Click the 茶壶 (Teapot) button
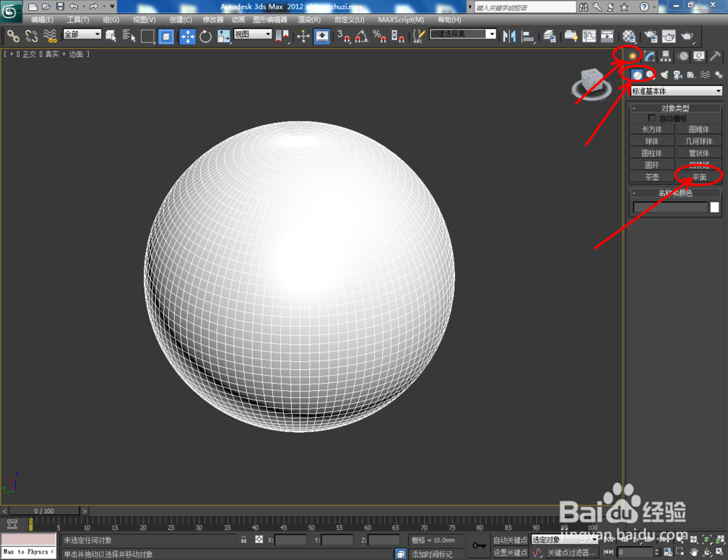728x560 pixels. click(651, 176)
